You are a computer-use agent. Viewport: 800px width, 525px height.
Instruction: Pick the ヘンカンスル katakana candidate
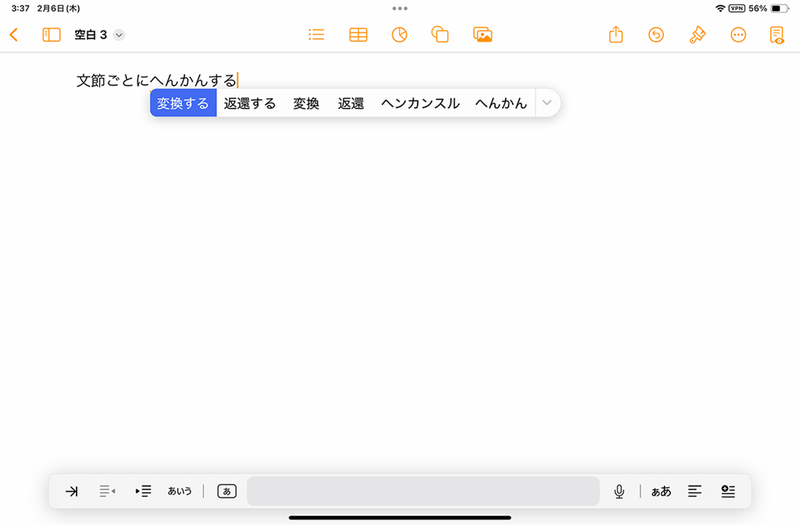pyautogui.click(x=420, y=103)
